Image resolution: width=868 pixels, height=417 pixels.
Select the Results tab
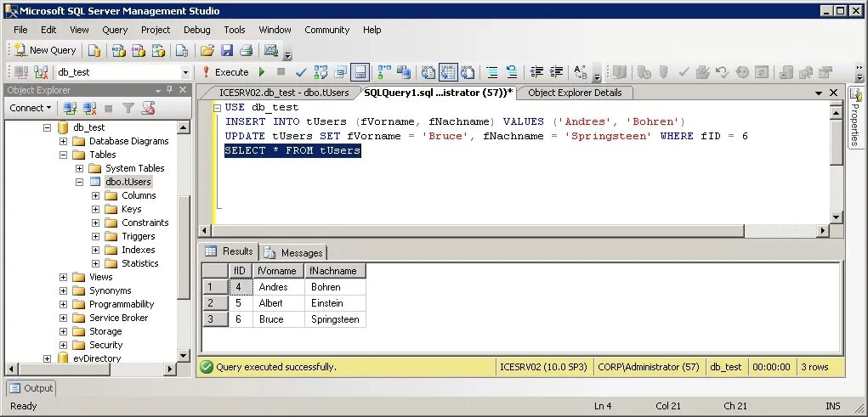tap(230, 251)
